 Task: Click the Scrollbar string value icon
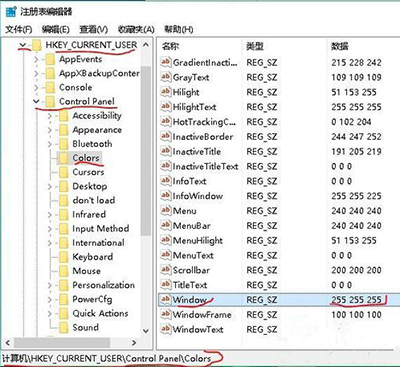click(x=166, y=270)
